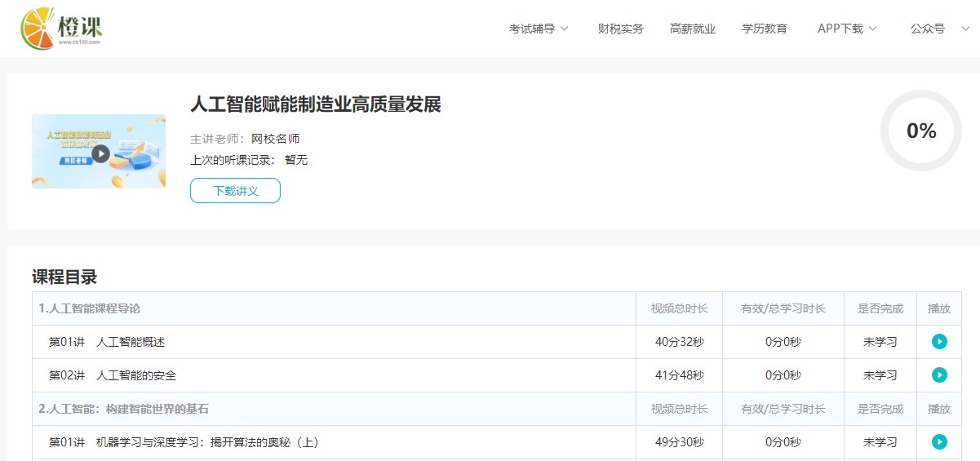The image size is (980, 461).
Task: Click the course title 人工智能赋能制造业高质量发展
Action: 315,104
